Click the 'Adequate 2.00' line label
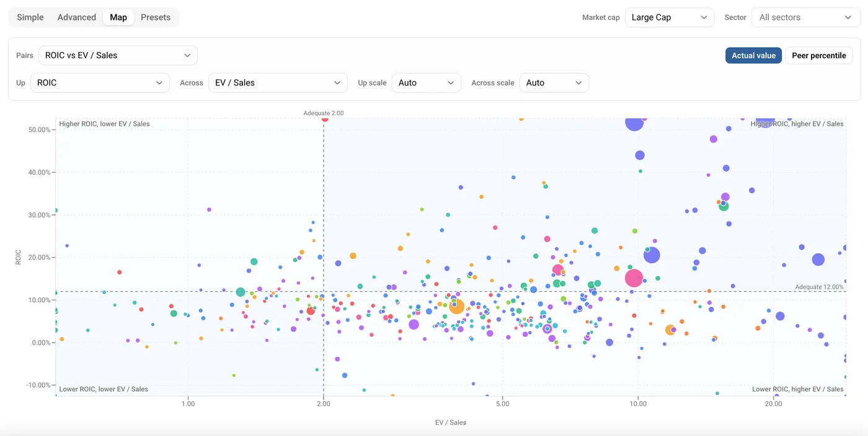Viewport: 868px width, 436px height. pyautogui.click(x=323, y=113)
